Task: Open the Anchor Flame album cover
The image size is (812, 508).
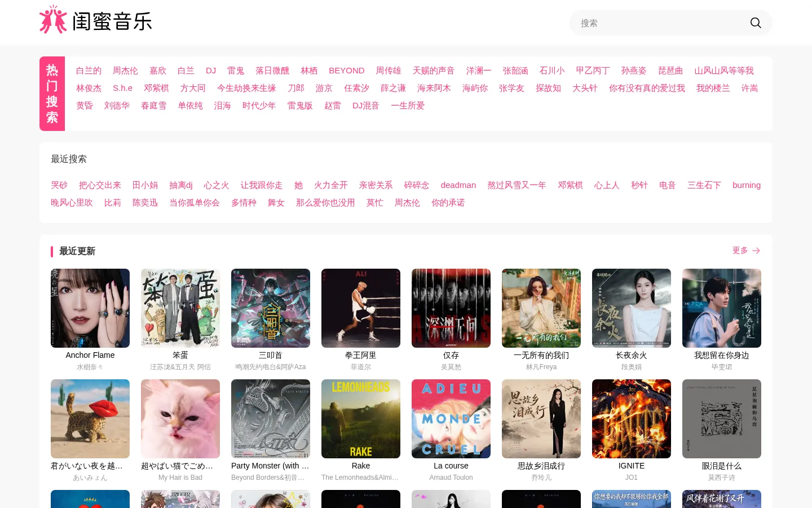Action: (90, 308)
